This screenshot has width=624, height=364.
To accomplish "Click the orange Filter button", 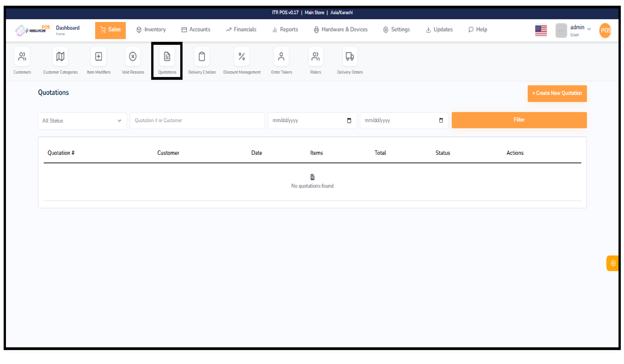I will [x=519, y=120].
